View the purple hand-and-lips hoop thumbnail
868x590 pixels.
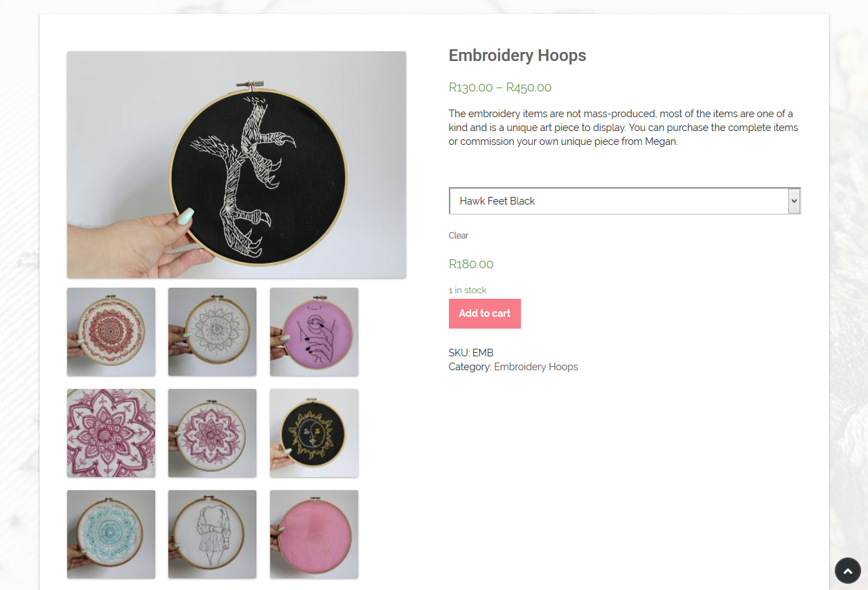(314, 332)
